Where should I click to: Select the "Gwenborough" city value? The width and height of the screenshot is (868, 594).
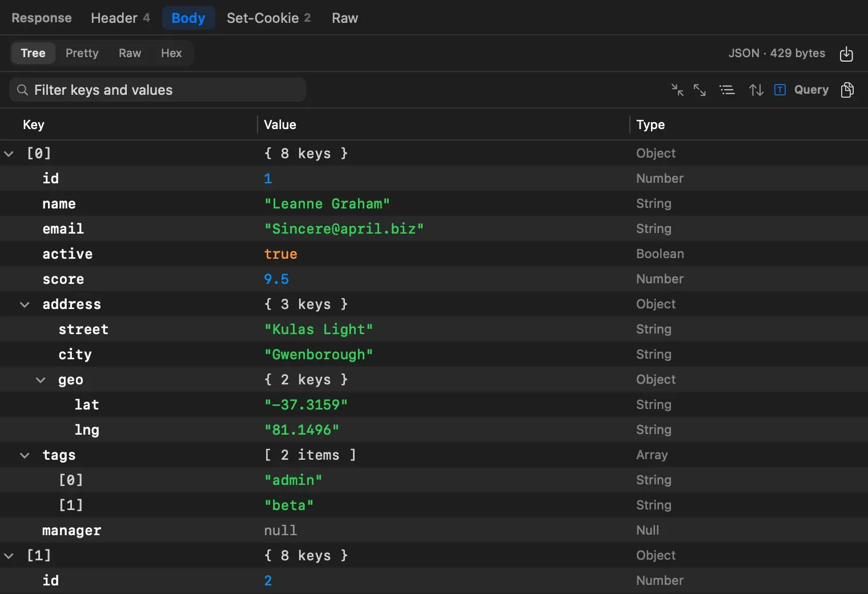[319, 355]
